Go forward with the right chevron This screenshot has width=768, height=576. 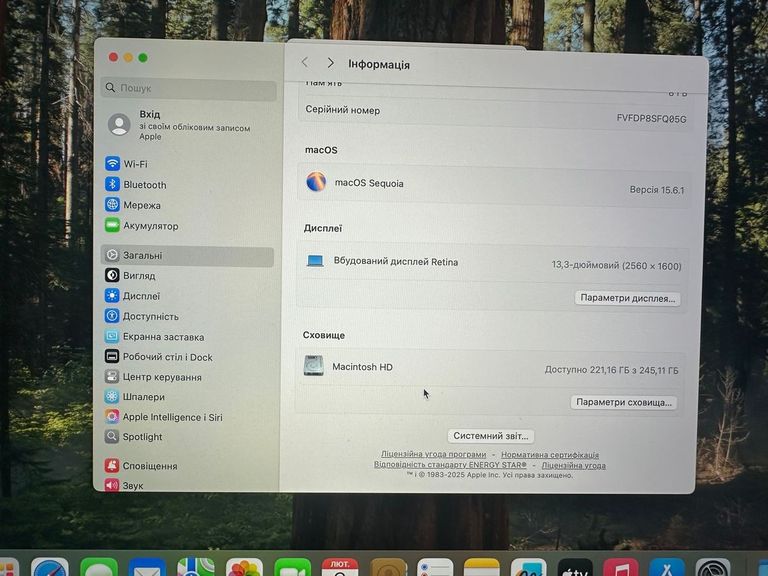[331, 63]
